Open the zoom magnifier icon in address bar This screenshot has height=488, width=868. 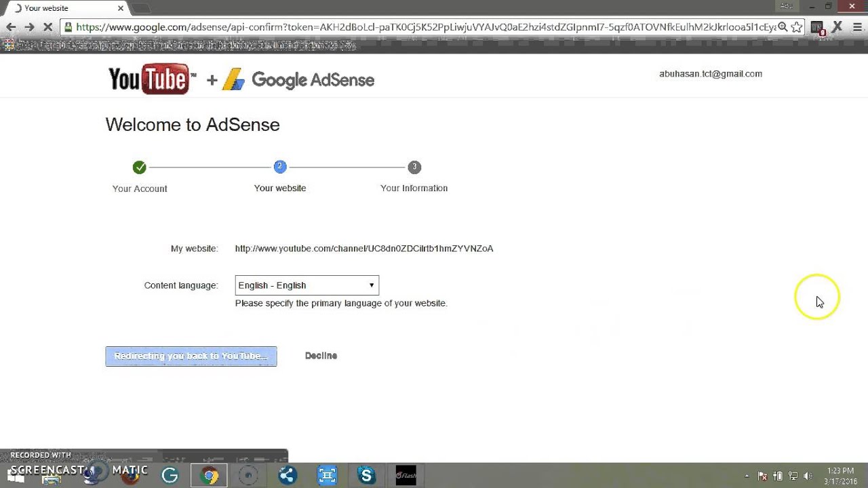[783, 27]
